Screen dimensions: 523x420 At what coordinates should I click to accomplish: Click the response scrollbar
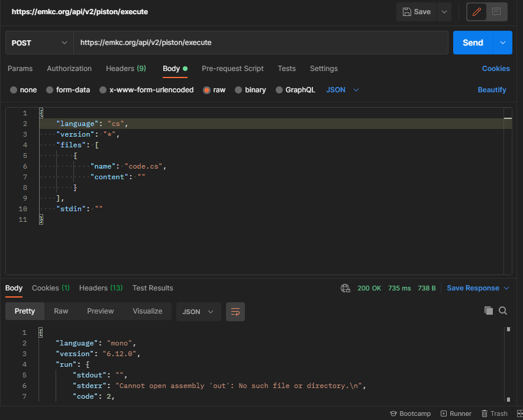[x=508, y=364]
